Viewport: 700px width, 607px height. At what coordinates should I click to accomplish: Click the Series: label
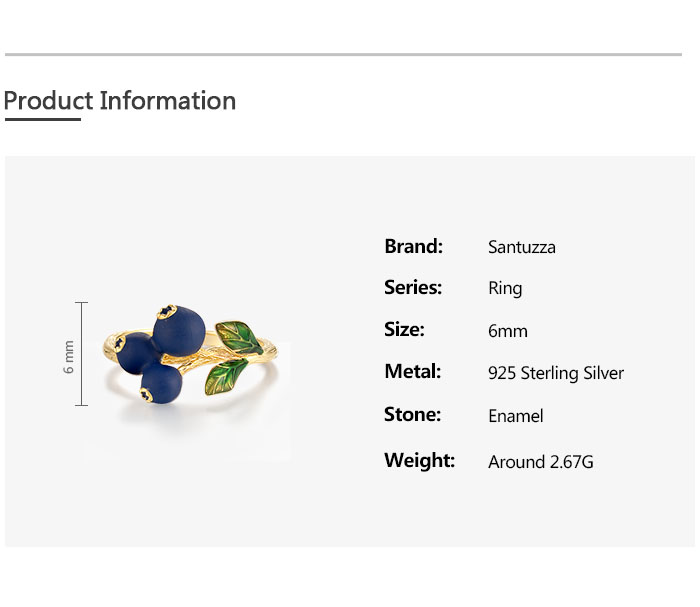(x=413, y=288)
